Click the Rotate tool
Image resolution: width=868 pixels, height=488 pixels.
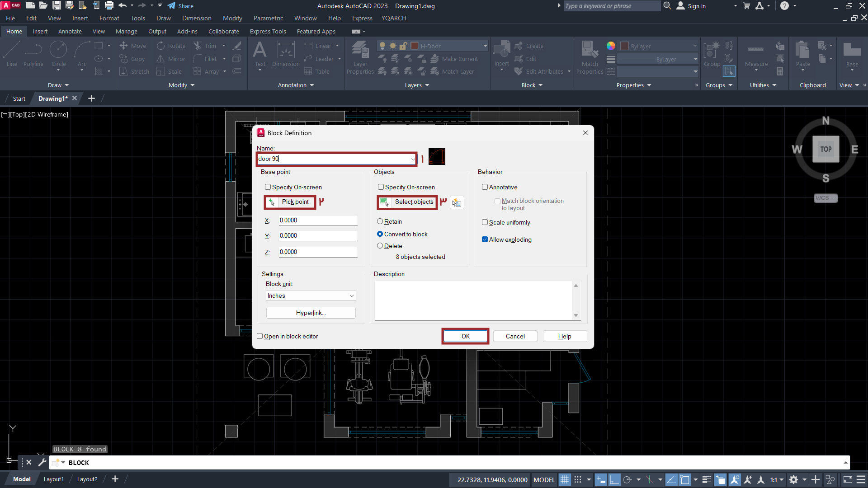171,46
